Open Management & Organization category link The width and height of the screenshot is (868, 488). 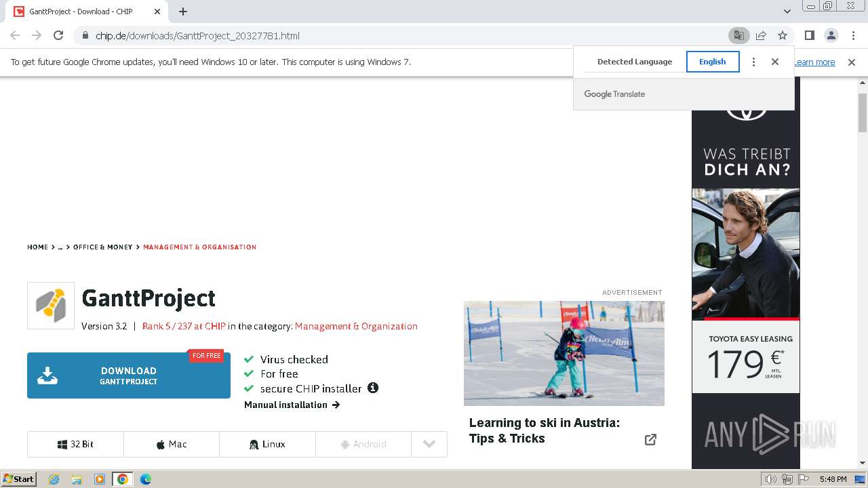[356, 326]
